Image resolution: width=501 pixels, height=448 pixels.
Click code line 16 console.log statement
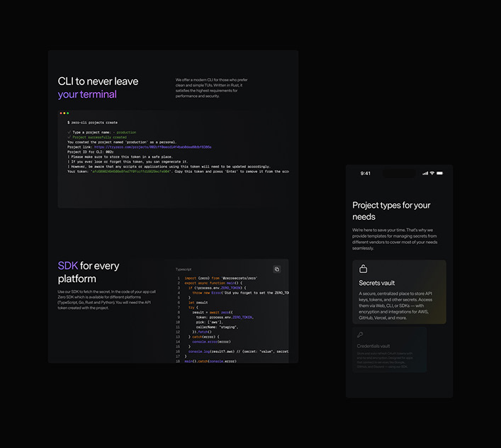tap(238, 352)
